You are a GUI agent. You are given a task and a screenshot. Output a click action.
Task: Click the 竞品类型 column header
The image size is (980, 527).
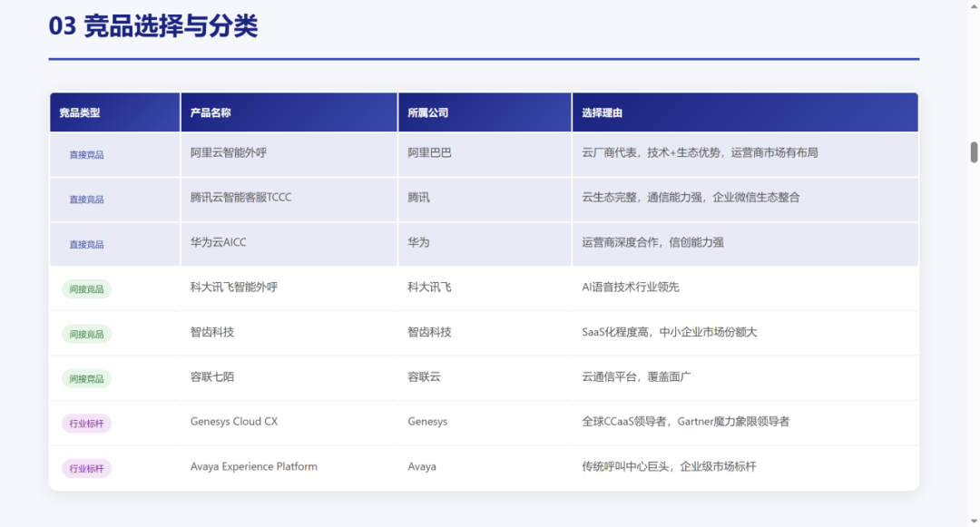tap(80, 113)
